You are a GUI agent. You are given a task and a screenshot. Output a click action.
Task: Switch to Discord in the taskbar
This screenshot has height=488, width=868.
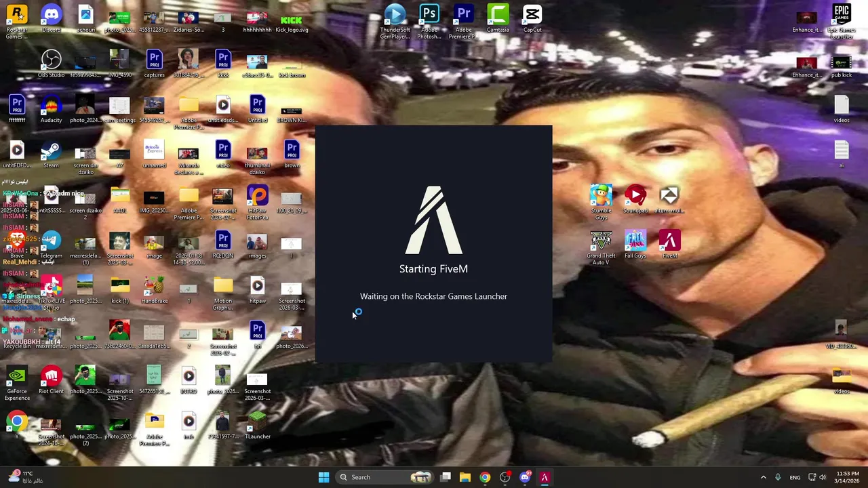point(524,477)
